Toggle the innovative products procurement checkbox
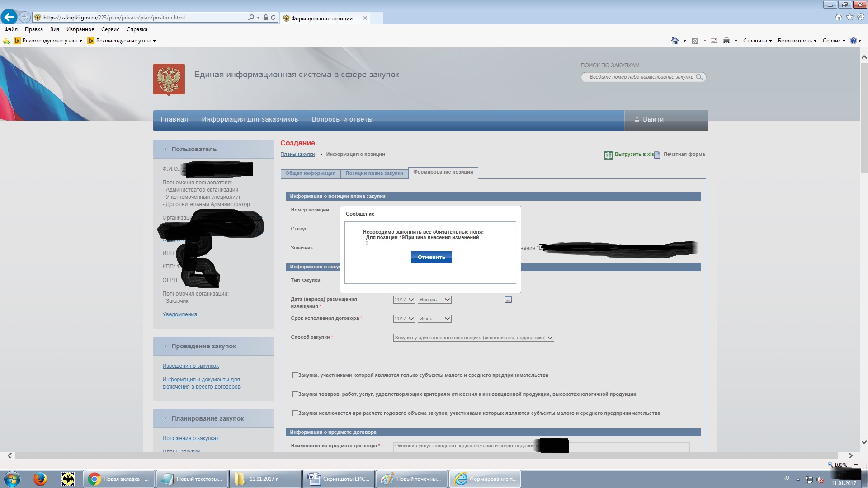 [295, 394]
